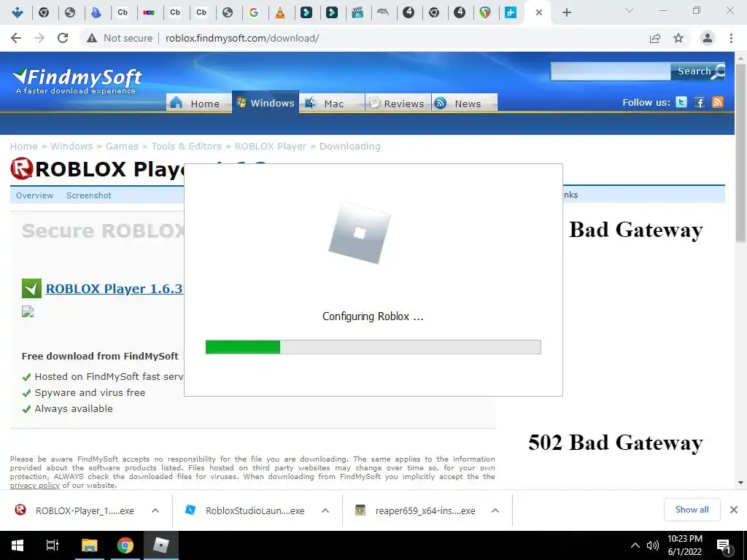Open Task View from taskbar
This screenshot has height=560, width=747.
(x=53, y=545)
